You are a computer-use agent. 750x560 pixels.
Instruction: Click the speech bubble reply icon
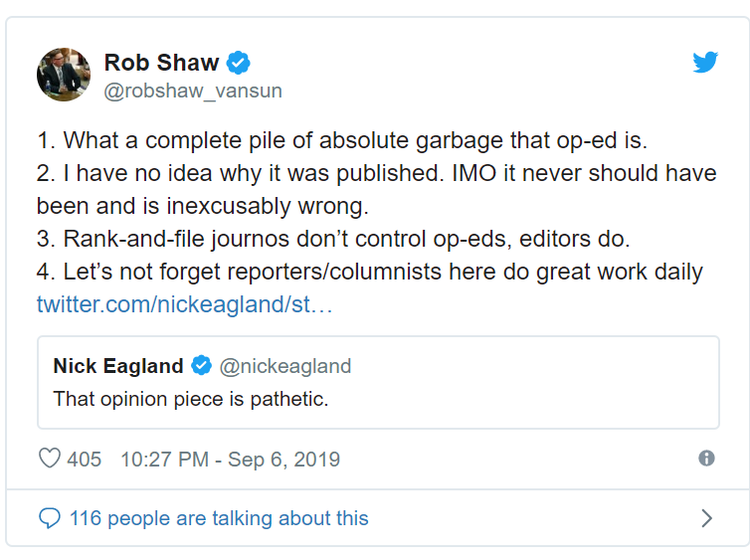50,518
